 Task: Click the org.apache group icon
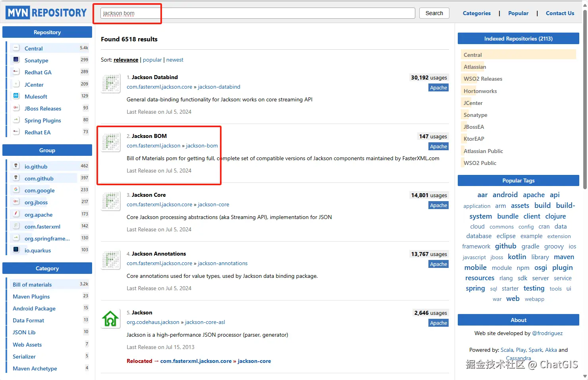[16, 214]
